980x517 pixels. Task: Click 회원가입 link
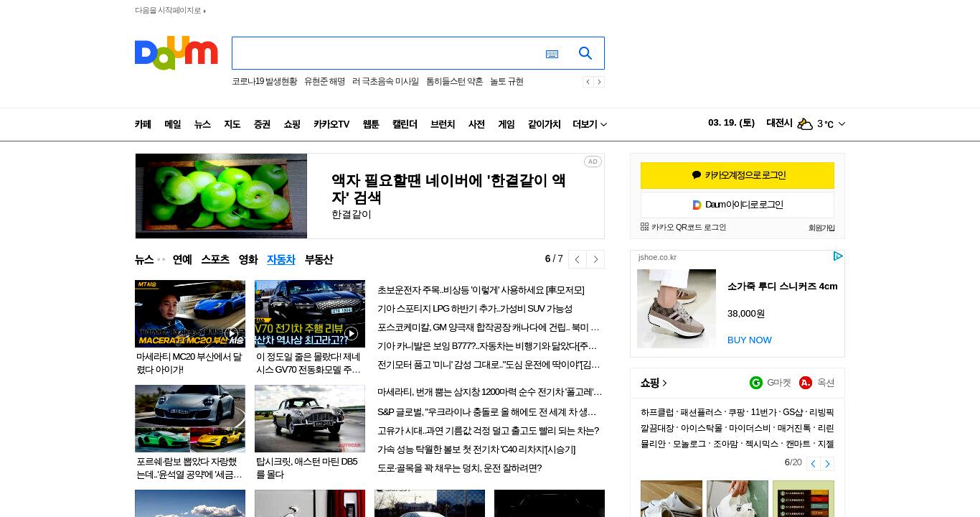pyautogui.click(x=821, y=228)
